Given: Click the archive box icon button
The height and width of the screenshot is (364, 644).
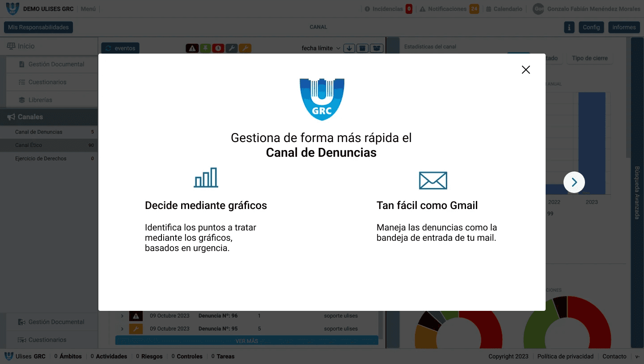Looking at the screenshot, I should (363, 48).
